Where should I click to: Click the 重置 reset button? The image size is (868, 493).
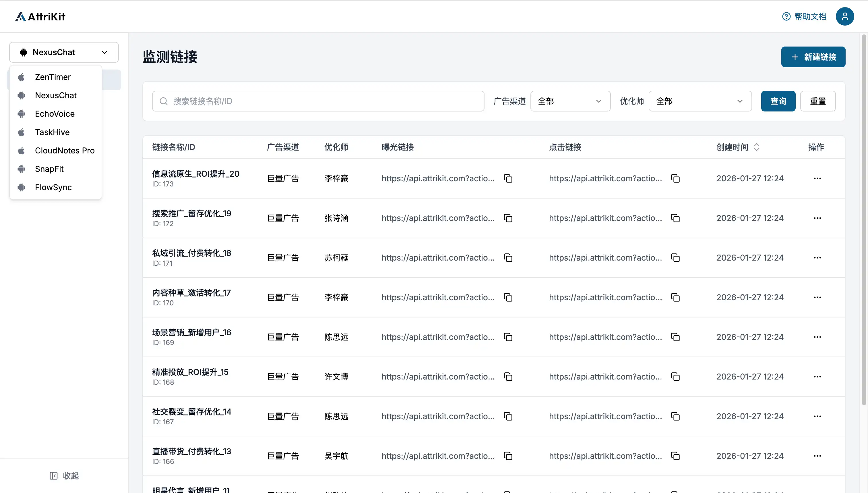point(817,101)
